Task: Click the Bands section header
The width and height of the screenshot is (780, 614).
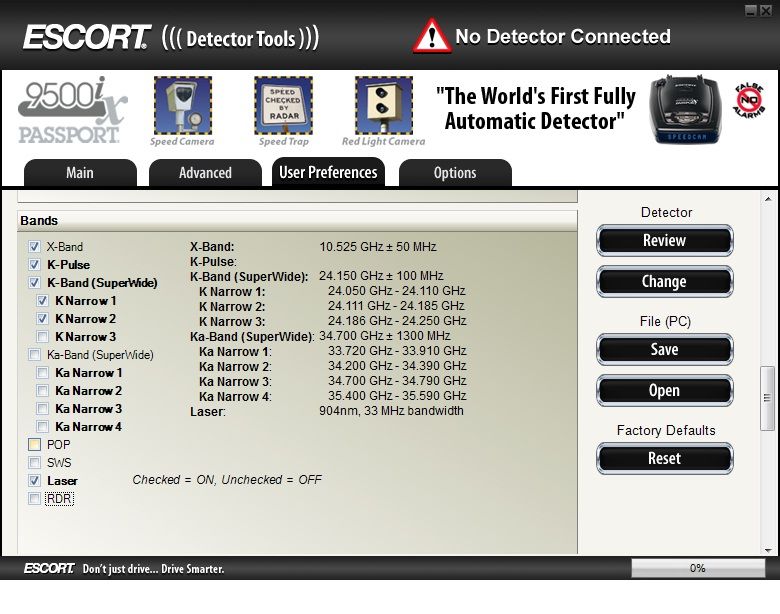Action: coord(297,220)
